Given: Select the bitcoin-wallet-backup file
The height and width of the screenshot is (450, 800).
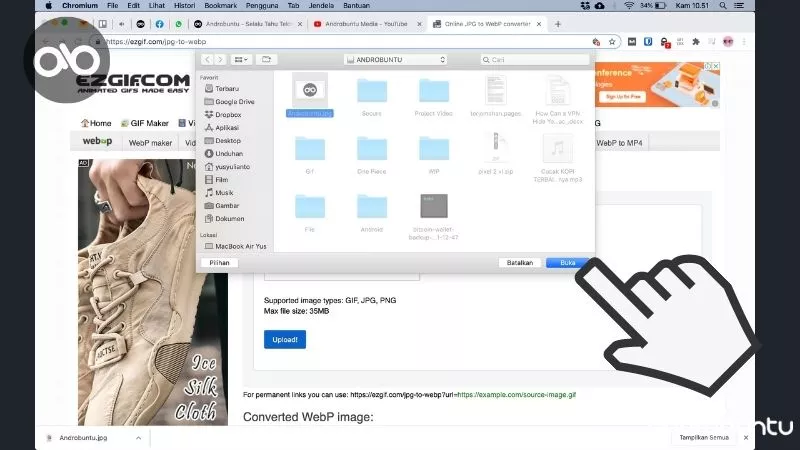Looking at the screenshot, I should (x=434, y=206).
